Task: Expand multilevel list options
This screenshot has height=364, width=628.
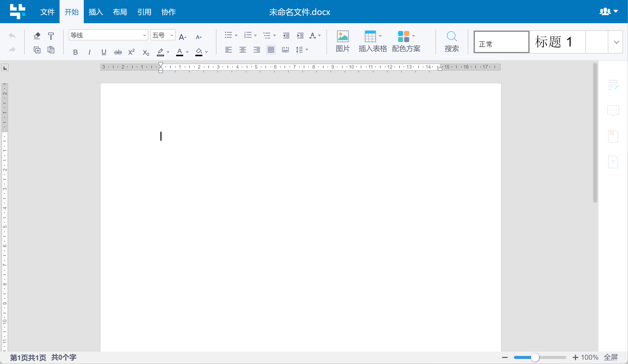Action: click(275, 36)
